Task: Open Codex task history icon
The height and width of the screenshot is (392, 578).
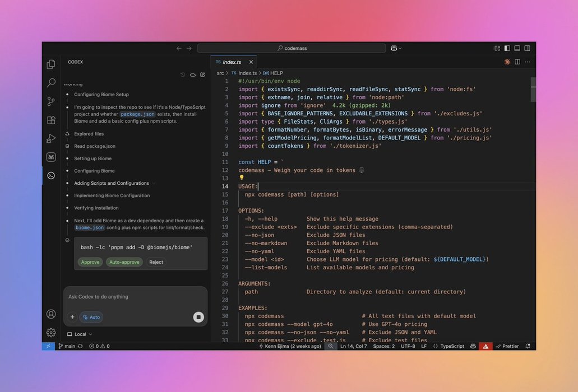Action: pos(183,74)
